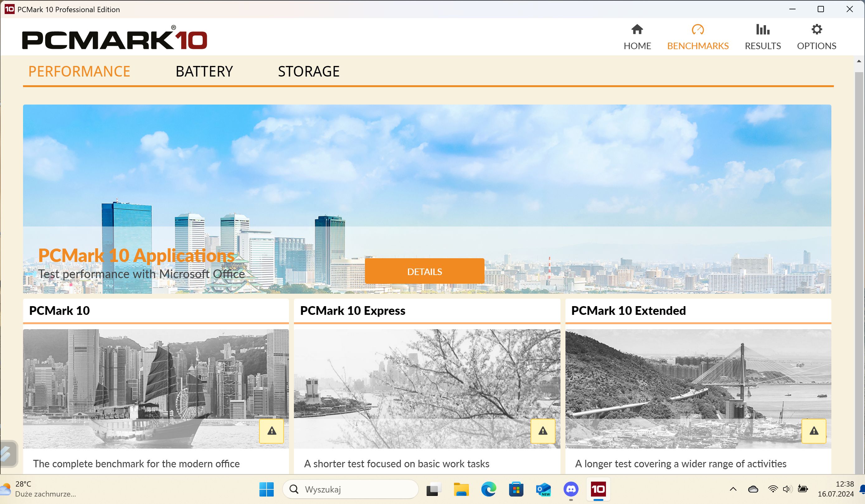The width and height of the screenshot is (865, 504).
Task: Show hidden tray icons chevron
Action: (x=733, y=489)
